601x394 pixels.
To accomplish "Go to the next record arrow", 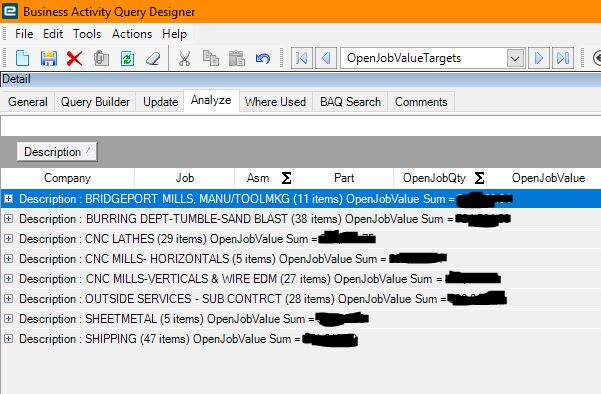I will coord(539,58).
